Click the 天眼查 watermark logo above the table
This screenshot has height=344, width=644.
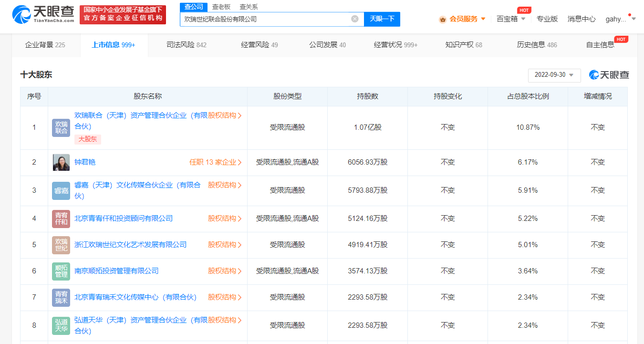coord(608,75)
